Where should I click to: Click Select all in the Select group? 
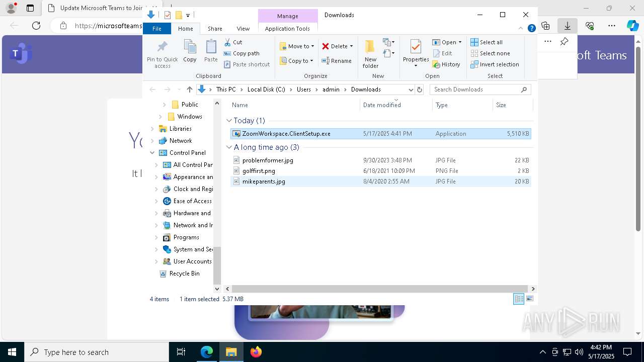click(487, 42)
